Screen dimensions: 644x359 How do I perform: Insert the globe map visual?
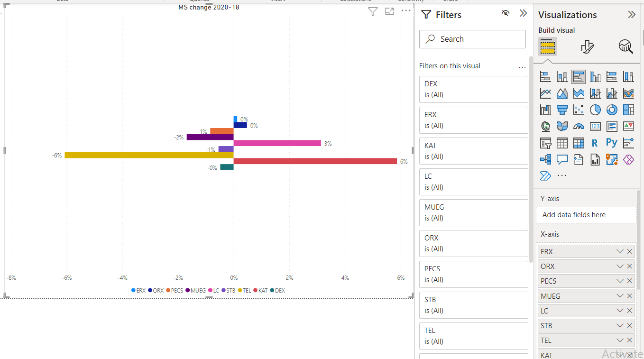(545, 126)
